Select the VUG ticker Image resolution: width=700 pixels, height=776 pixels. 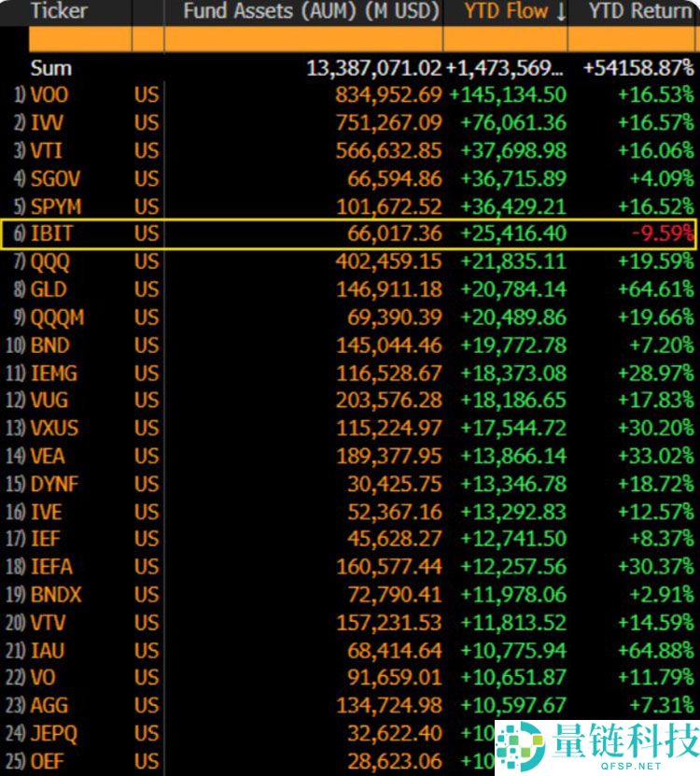click(x=49, y=400)
